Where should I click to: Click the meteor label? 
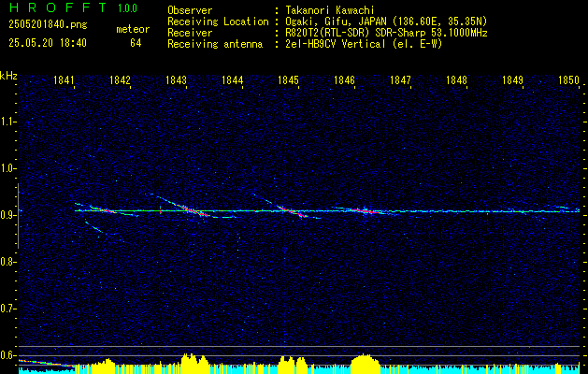point(133,29)
